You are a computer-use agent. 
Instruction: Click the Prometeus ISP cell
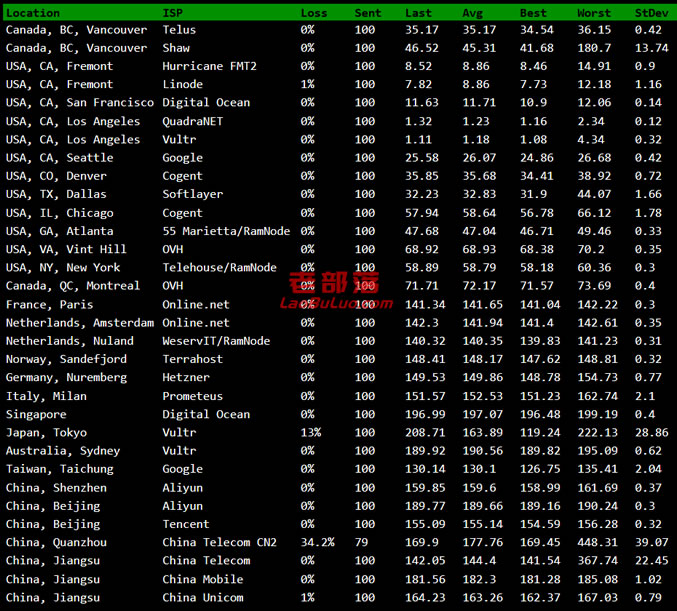(x=193, y=396)
